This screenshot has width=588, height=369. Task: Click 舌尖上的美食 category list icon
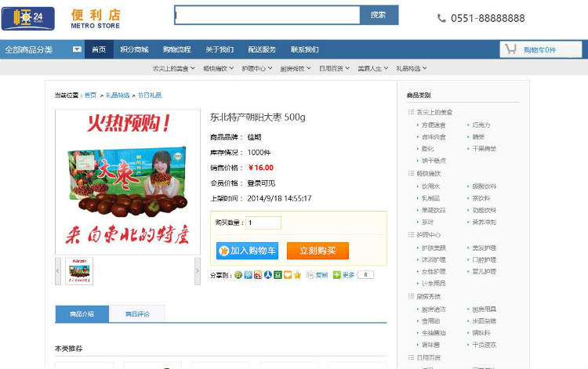coord(411,112)
